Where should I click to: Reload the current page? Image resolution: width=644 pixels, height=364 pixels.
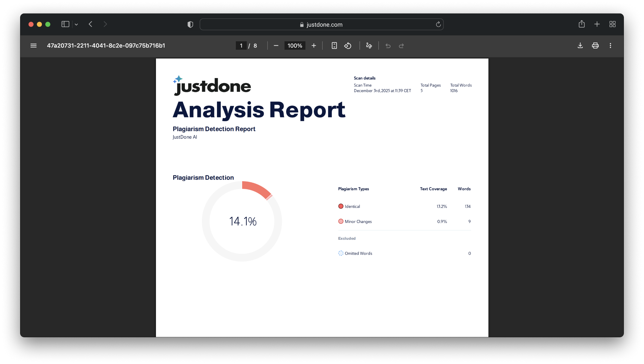tap(438, 24)
